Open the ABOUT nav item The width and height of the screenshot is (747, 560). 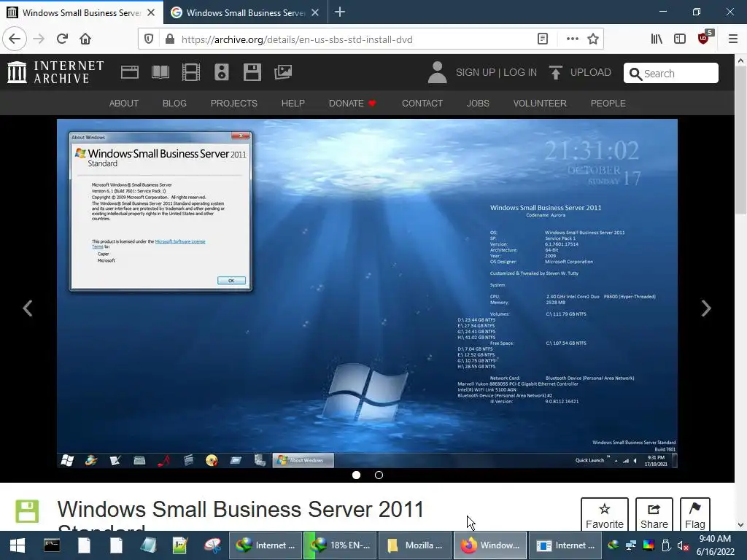click(124, 104)
